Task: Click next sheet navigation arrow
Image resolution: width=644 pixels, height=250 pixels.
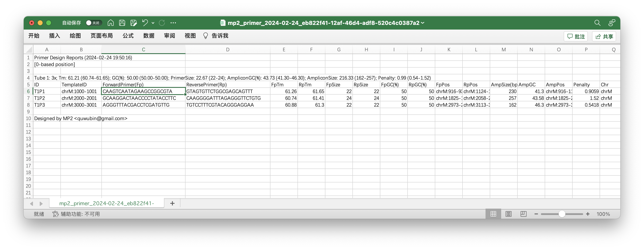Action: tap(41, 204)
